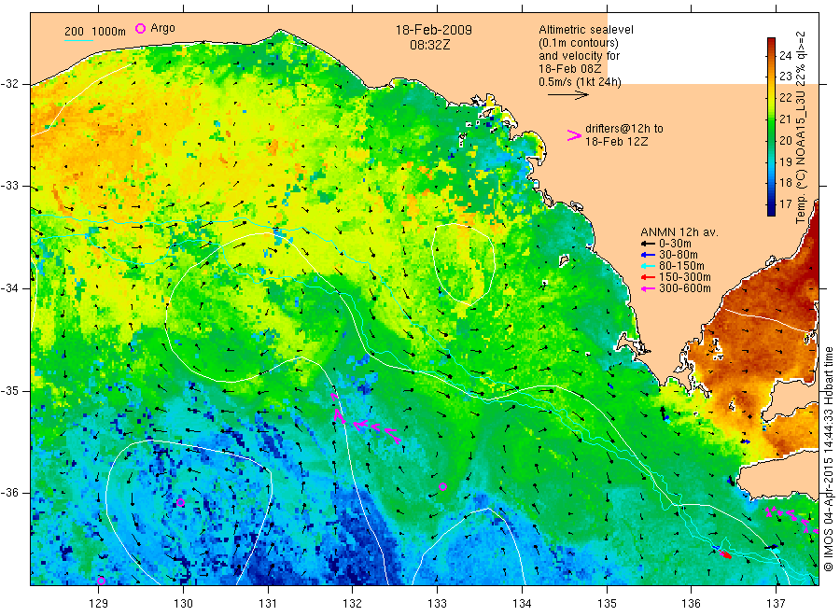
Task: Click the IMOS copyright timestamp text
Action: point(828,458)
